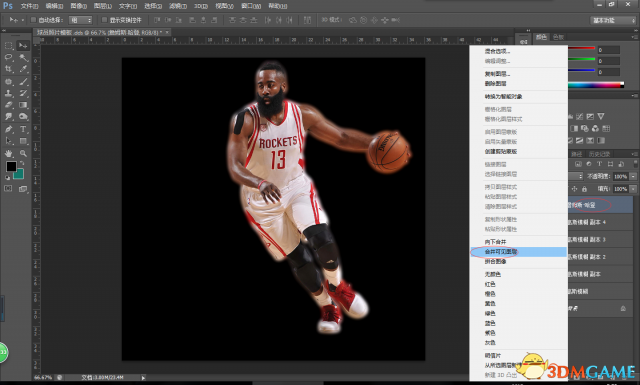
Task: Select the Crop tool
Action: (9, 69)
